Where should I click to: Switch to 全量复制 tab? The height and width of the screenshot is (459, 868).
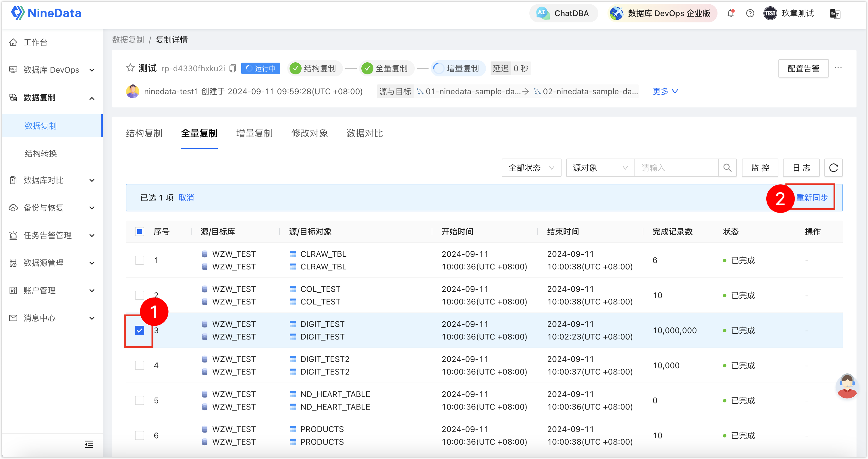coord(199,134)
